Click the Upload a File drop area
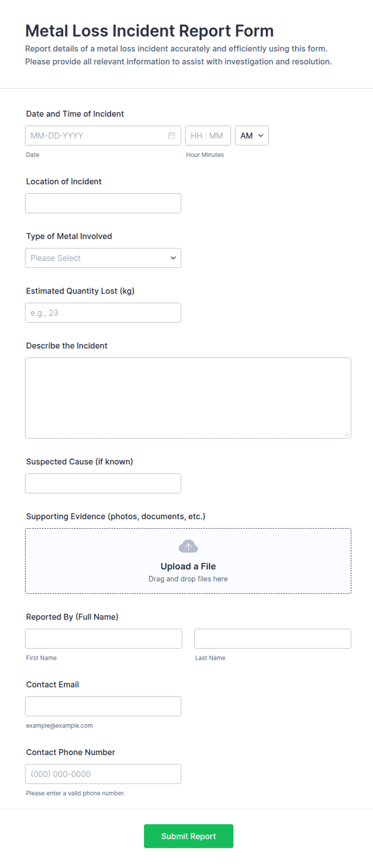This screenshot has width=373, height=868. [188, 561]
